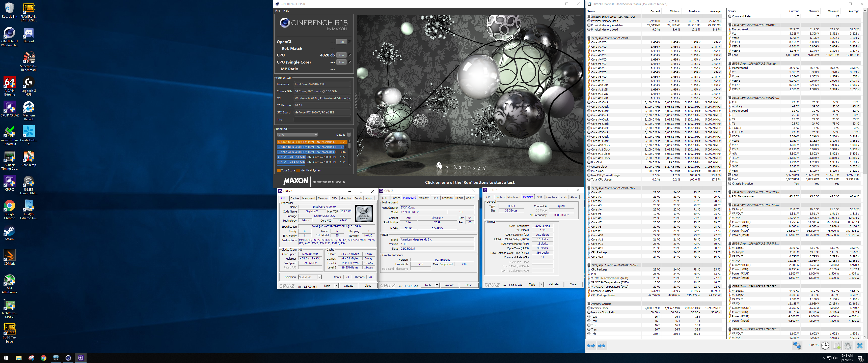
Task: Toggle Cinebench CPU Single Core checkbox
Action: pyautogui.click(x=350, y=62)
